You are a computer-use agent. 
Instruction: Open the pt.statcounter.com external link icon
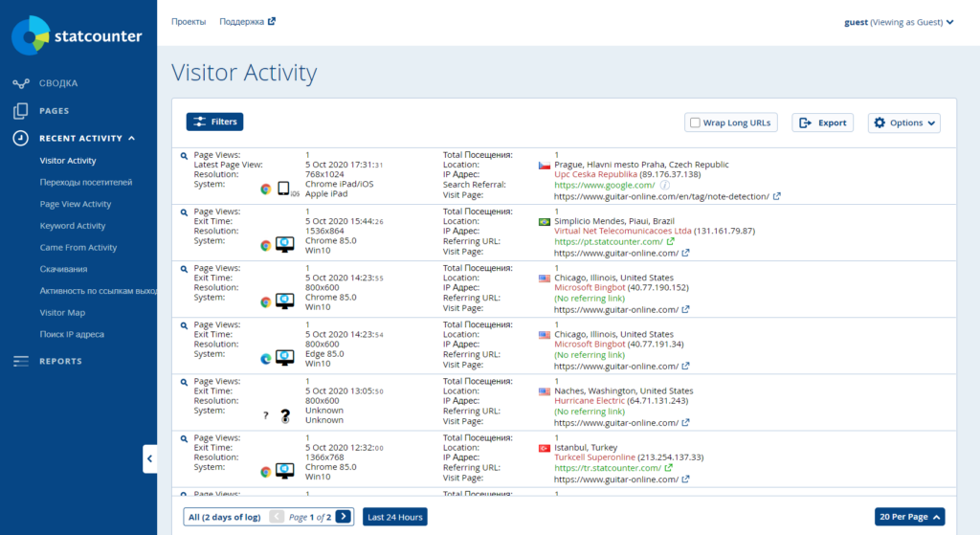(x=671, y=241)
